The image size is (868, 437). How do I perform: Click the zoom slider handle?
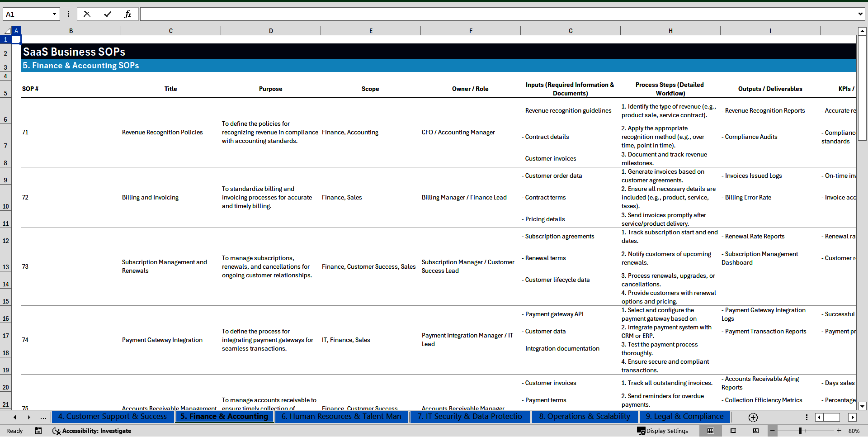tap(800, 431)
